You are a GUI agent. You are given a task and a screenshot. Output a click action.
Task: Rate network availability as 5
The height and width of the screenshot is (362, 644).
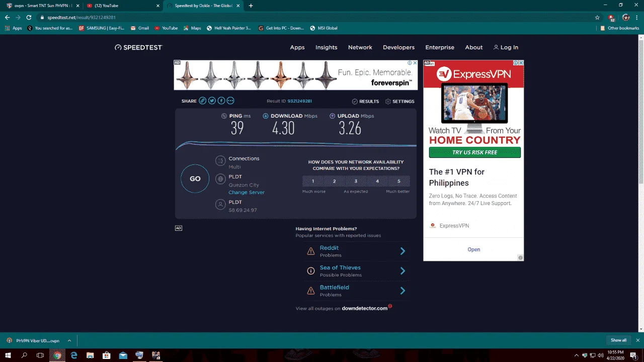click(x=399, y=181)
